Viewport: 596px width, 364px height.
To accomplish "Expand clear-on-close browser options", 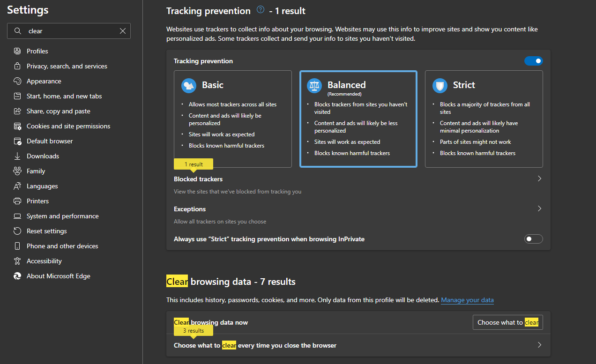I will [x=539, y=345].
